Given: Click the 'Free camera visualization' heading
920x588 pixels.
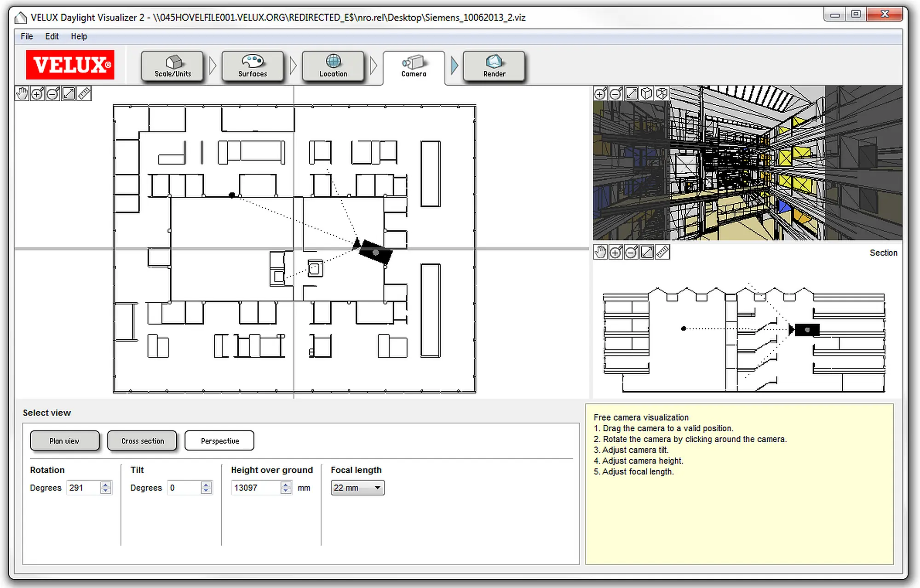Looking at the screenshot, I should pyautogui.click(x=641, y=417).
